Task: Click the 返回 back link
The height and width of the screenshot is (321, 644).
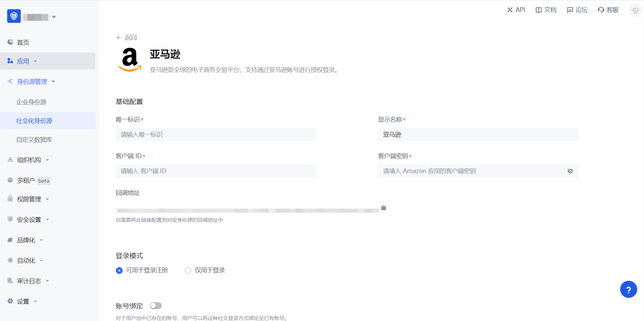Action: click(127, 37)
